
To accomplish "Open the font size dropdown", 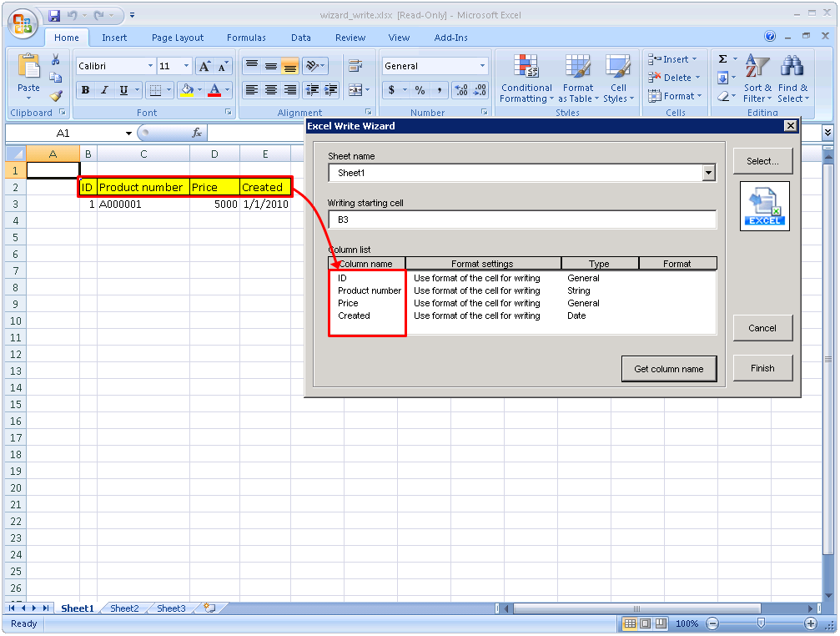I will (187, 65).
